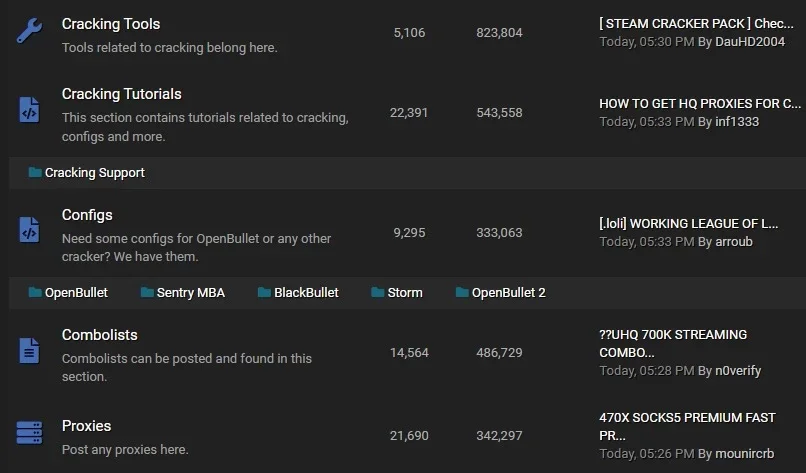This screenshot has height=473, width=806.
Task: Select the Sentry MBA subforum
Action: point(191,293)
